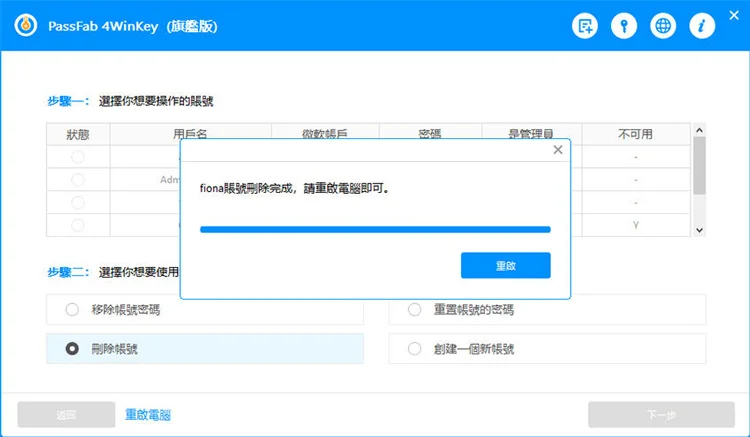The image size is (750, 437).
Task: Click the 是管理員 column header
Action: [x=531, y=133]
